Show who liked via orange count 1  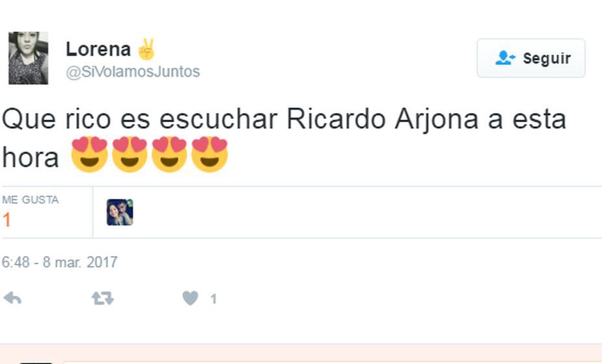click(7, 220)
